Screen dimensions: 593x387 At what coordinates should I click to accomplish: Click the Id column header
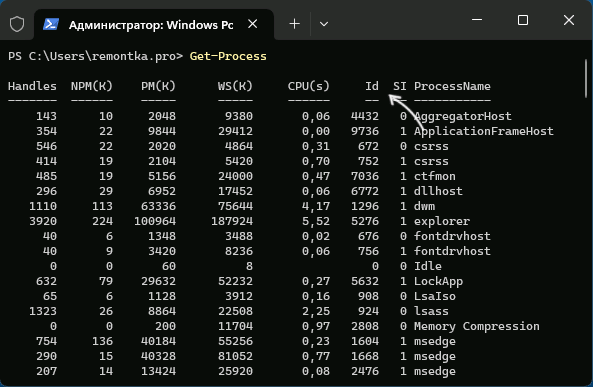click(x=372, y=86)
